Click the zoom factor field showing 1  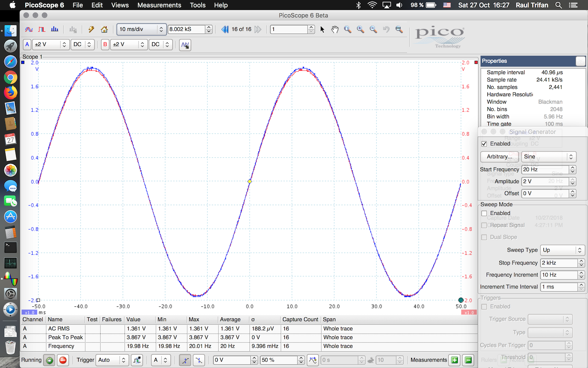[288, 29]
